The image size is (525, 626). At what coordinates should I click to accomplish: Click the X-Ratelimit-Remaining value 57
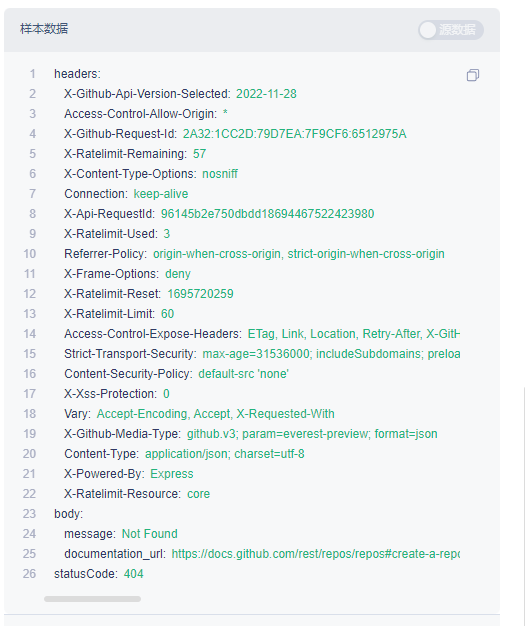point(199,154)
